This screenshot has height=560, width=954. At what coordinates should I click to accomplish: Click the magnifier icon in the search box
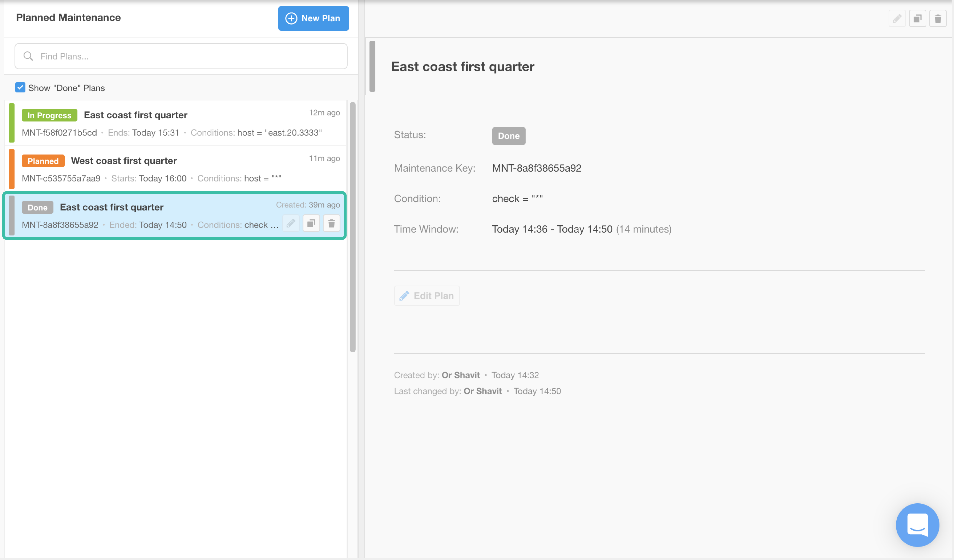[x=28, y=56]
